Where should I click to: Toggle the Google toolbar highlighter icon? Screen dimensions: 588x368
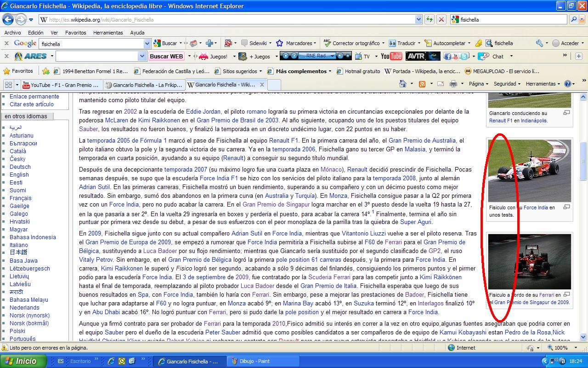(479, 43)
